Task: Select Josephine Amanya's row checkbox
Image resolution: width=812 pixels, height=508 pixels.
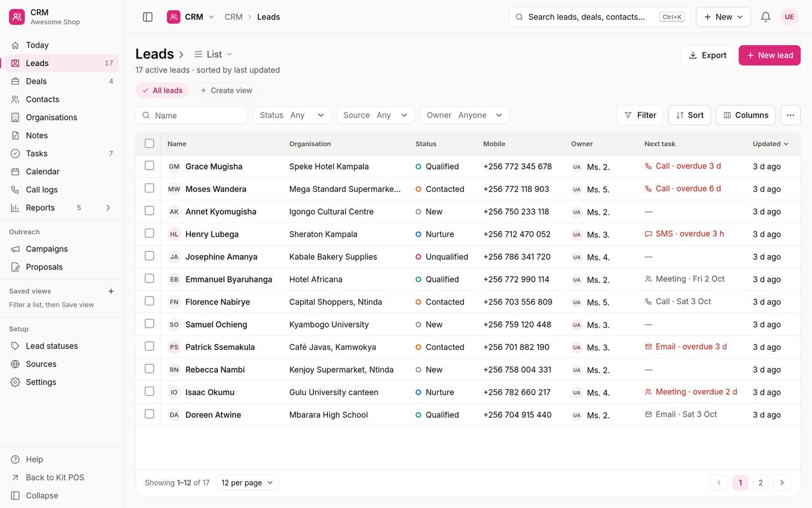Action: 149,256
